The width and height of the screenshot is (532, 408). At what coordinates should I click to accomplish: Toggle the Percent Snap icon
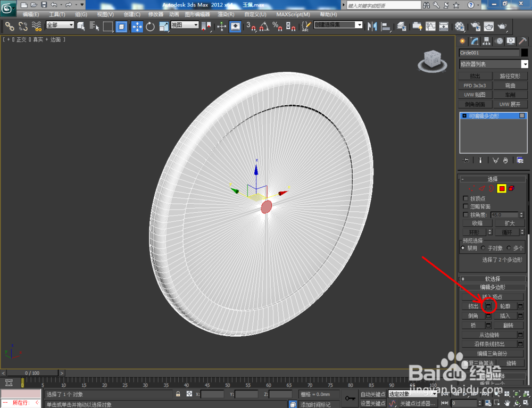277,27
